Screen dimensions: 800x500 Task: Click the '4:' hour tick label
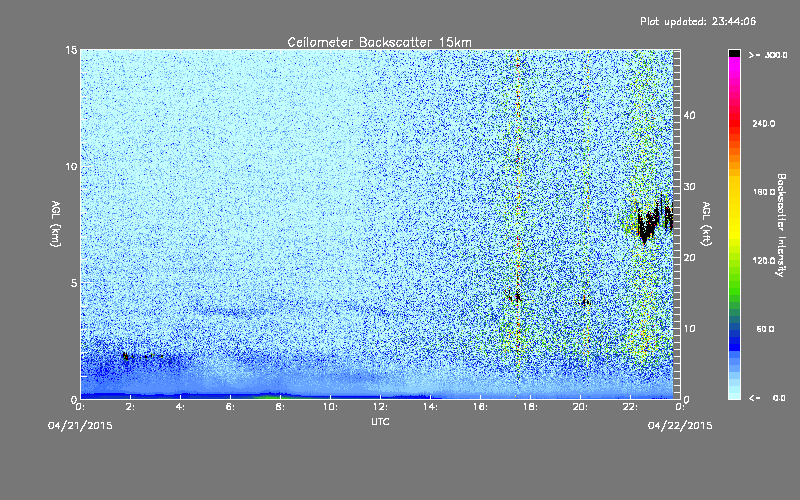pyautogui.click(x=180, y=407)
